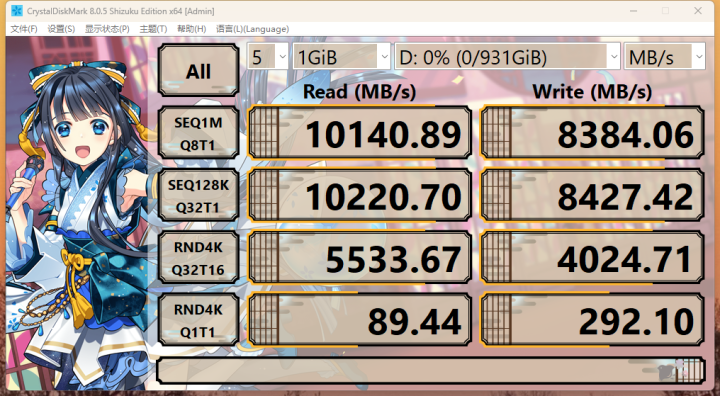Viewport: 720px width, 396px height.
Task: Start the SEQ128K Q32T1 test
Action: tap(198, 195)
